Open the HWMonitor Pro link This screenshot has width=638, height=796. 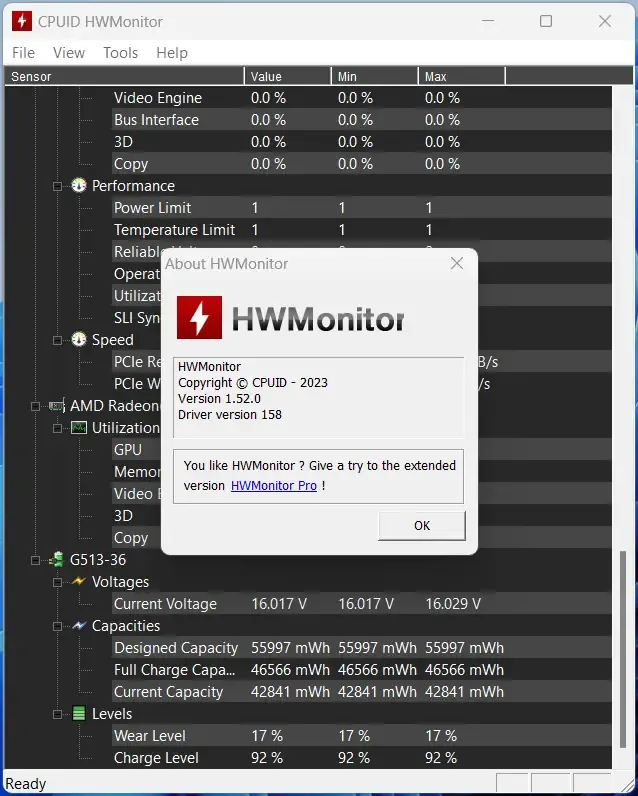tap(274, 485)
